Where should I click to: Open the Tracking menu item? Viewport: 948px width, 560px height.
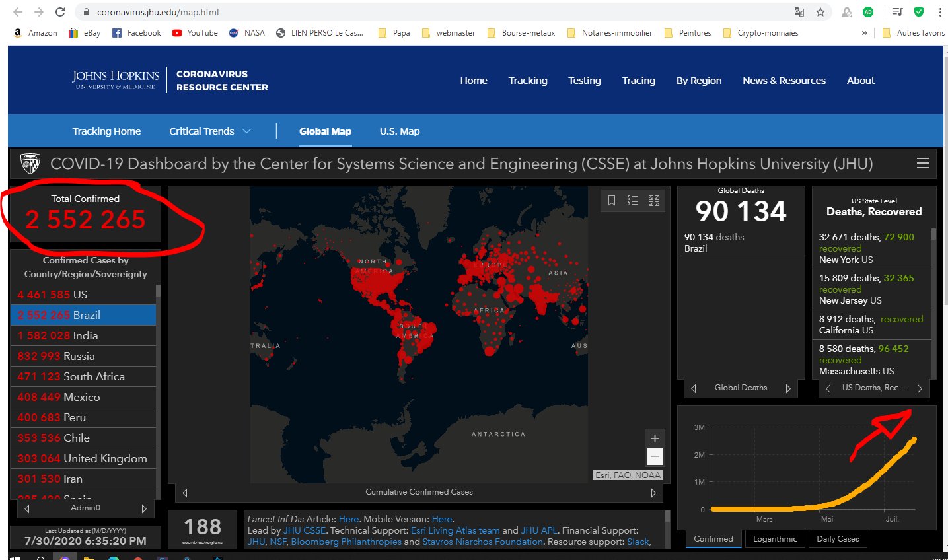click(x=528, y=81)
